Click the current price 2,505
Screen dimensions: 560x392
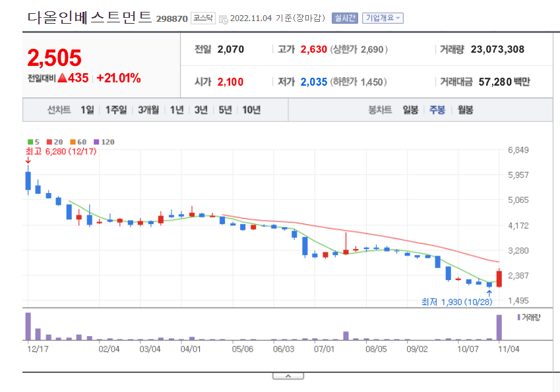pyautogui.click(x=55, y=58)
